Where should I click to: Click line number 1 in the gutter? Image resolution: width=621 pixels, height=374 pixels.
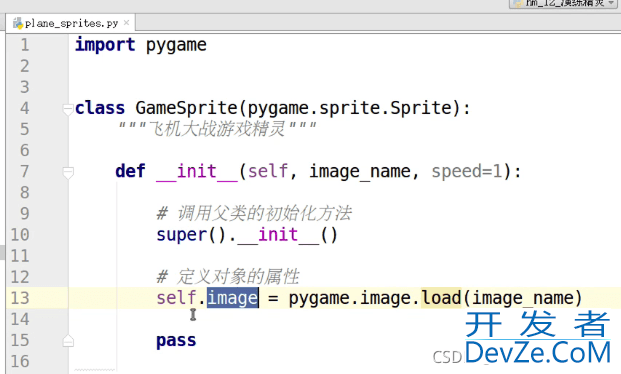click(x=25, y=45)
